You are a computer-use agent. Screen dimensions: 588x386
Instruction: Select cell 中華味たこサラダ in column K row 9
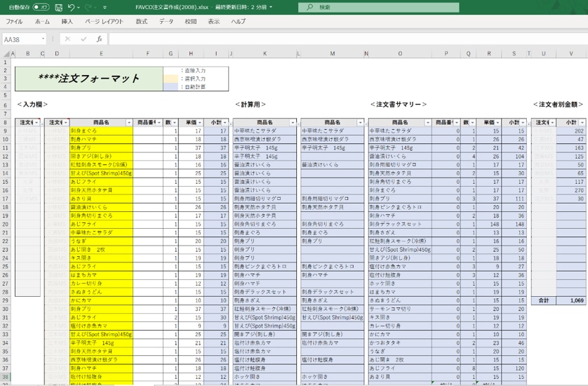[x=265, y=131]
